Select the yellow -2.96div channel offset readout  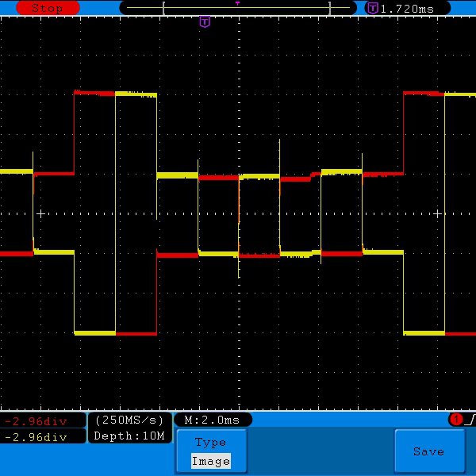(36, 437)
